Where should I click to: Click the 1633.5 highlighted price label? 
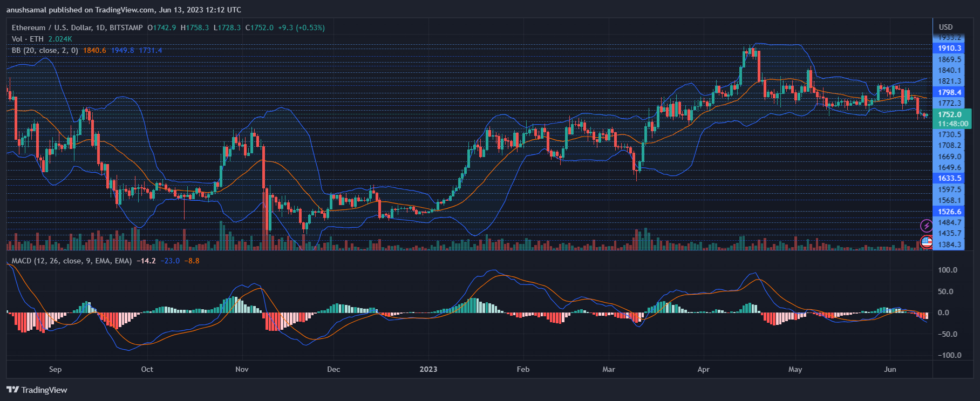949,178
